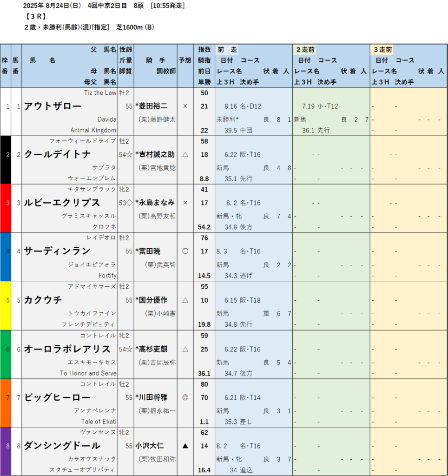Click win odds 54.2 for ルビーエクリプス

tap(204, 227)
